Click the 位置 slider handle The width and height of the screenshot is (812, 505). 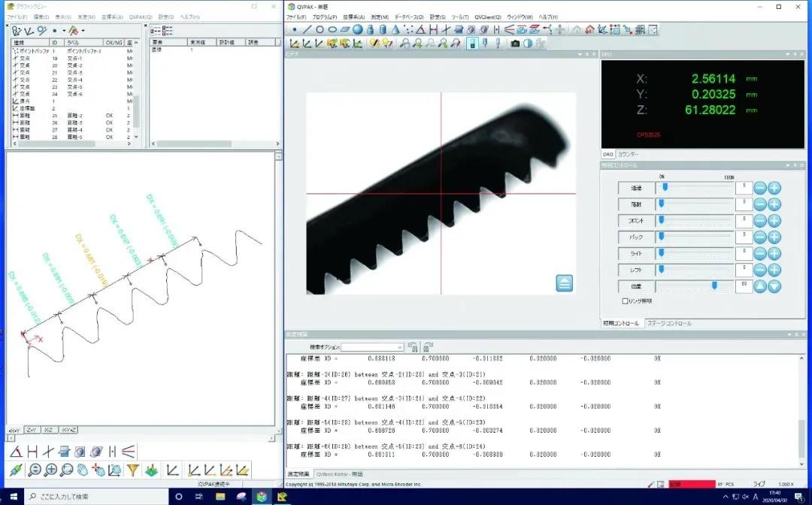(714, 286)
